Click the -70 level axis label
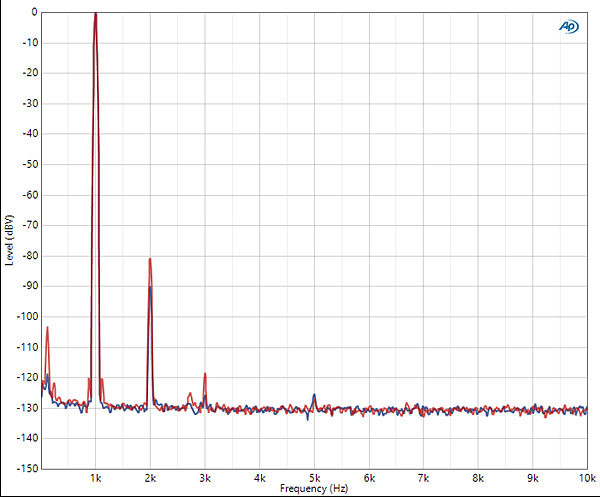 pyautogui.click(x=31, y=225)
